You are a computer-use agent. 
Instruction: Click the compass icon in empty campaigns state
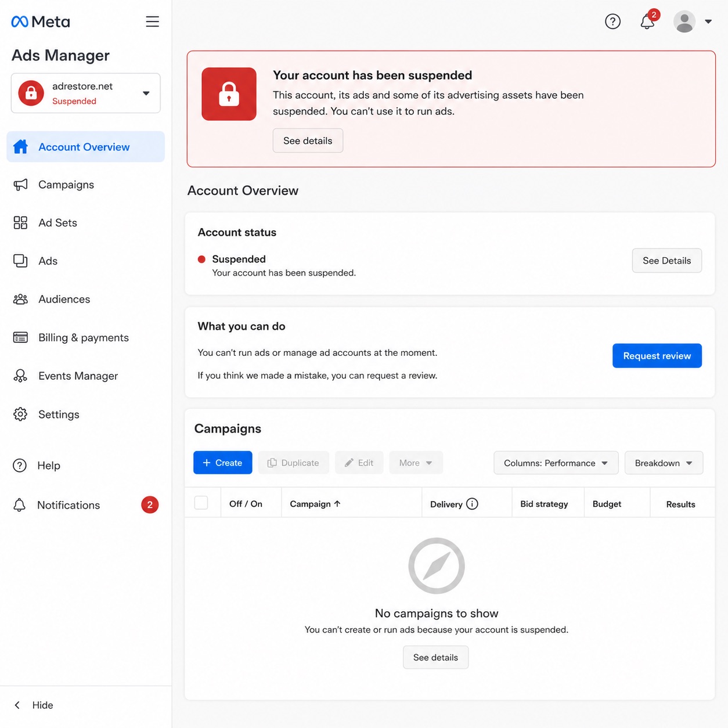click(x=437, y=566)
